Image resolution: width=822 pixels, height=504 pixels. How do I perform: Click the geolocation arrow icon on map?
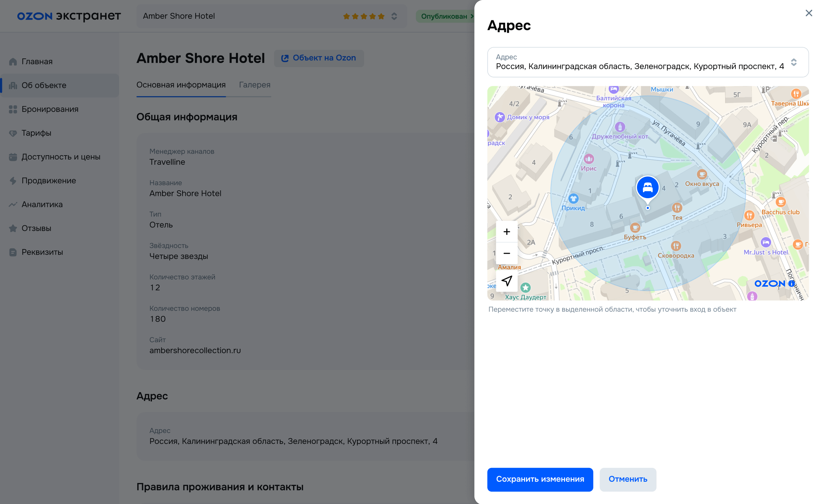506,281
